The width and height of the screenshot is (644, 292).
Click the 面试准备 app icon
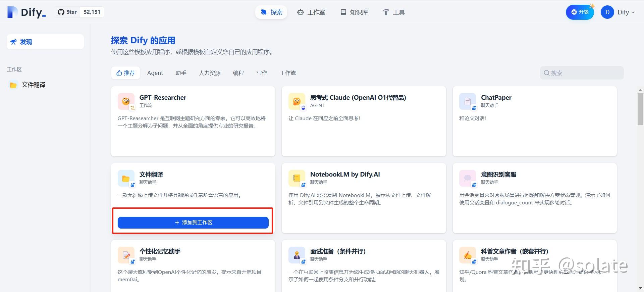(297, 255)
